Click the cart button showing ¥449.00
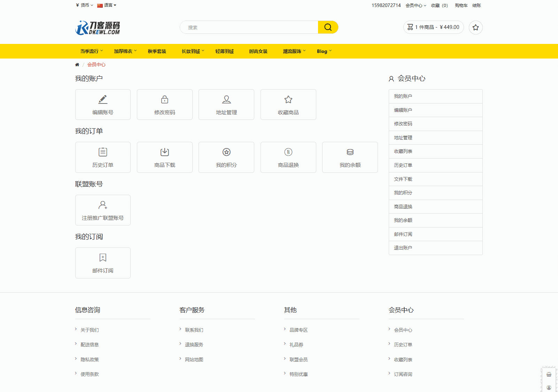This screenshot has height=392, width=558. point(433,27)
